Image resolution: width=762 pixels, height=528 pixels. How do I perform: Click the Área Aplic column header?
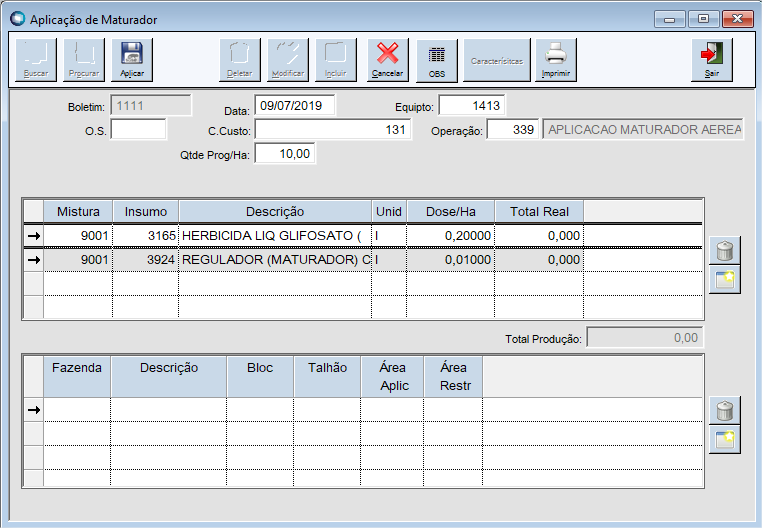tap(392, 377)
